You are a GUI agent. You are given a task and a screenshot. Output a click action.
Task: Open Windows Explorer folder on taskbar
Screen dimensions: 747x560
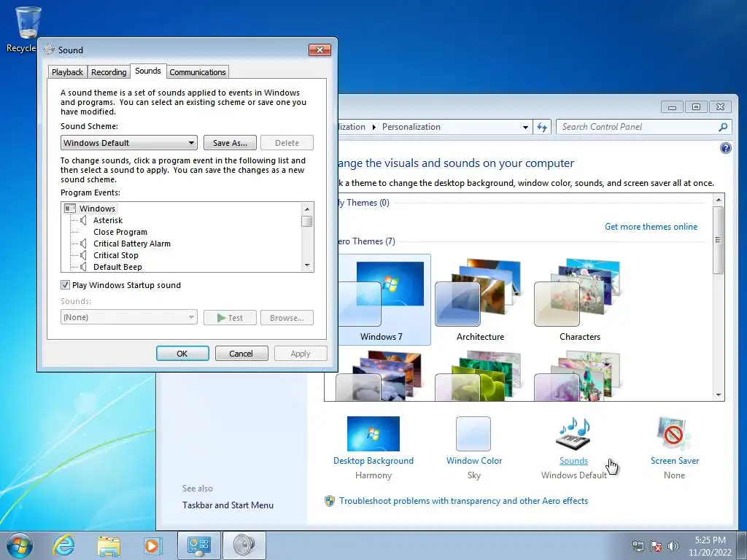click(x=109, y=545)
